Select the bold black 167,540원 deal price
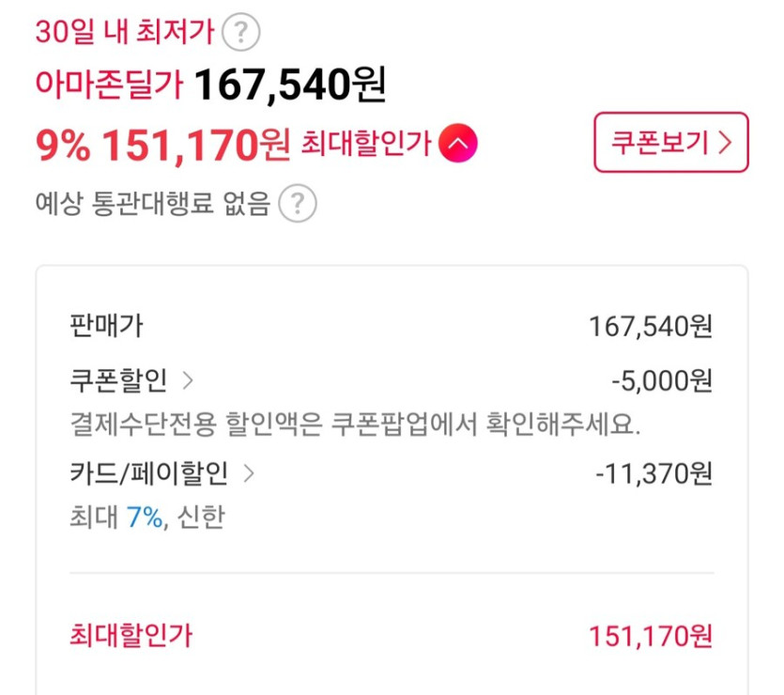784x695 pixels. click(289, 87)
